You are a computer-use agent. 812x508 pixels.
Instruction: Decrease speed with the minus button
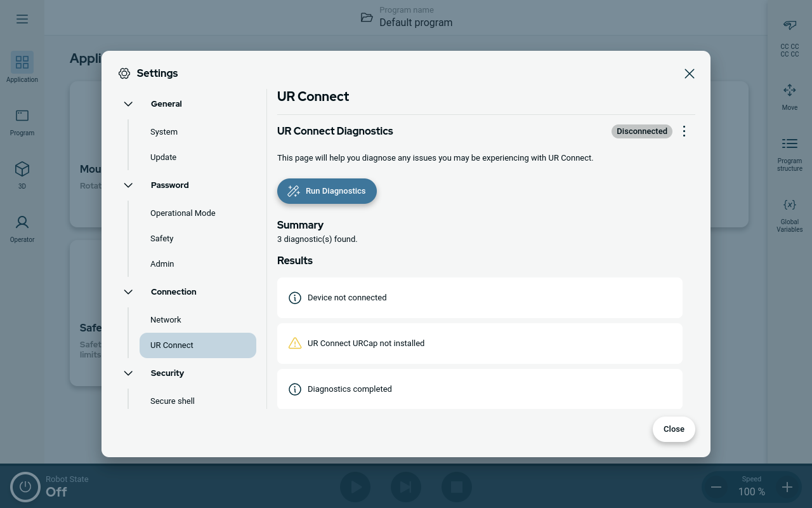pos(716,487)
